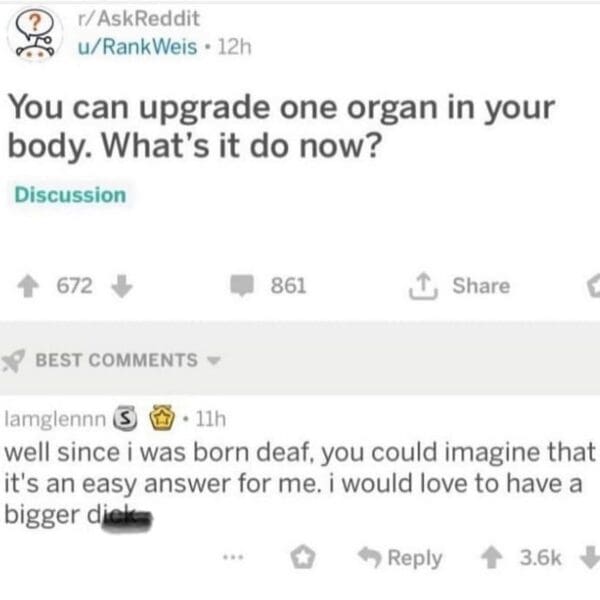Upvote the AskReddit post
The width and height of the screenshot is (600, 600).
[28, 287]
